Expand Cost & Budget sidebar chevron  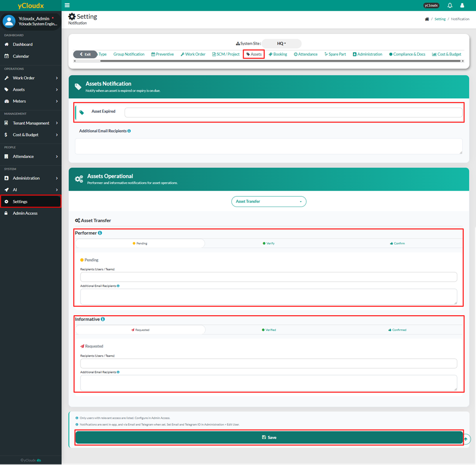(x=57, y=135)
